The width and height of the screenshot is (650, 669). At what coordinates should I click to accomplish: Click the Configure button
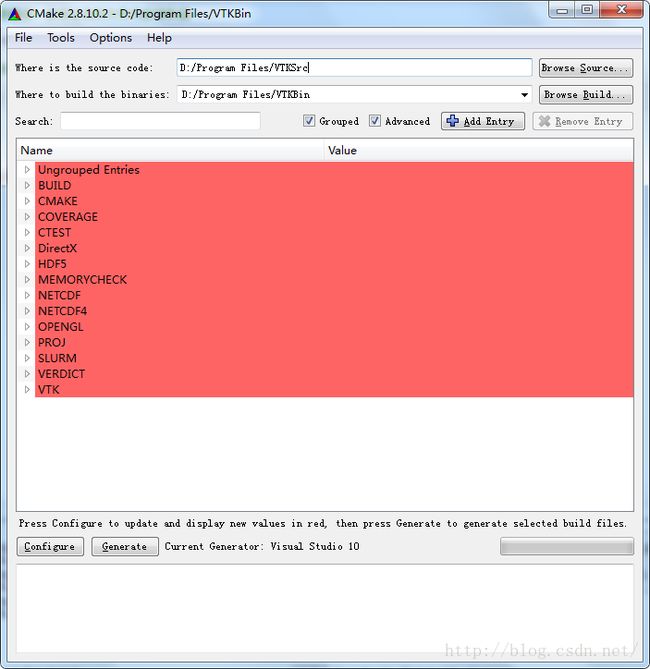50,547
